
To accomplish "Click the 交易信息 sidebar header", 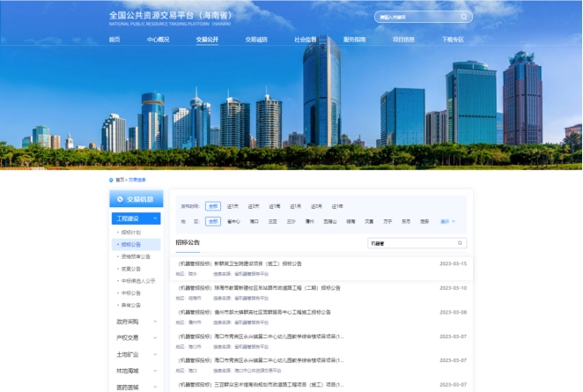I will tap(137, 199).
